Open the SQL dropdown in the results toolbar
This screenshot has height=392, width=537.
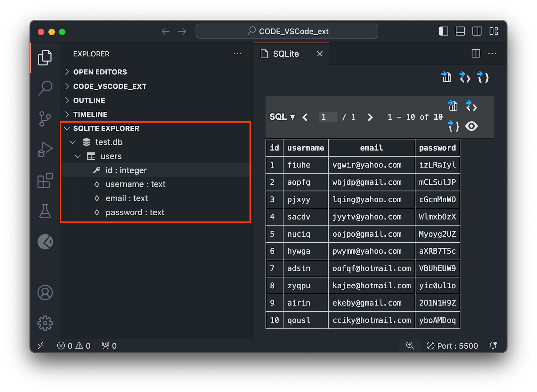click(282, 117)
